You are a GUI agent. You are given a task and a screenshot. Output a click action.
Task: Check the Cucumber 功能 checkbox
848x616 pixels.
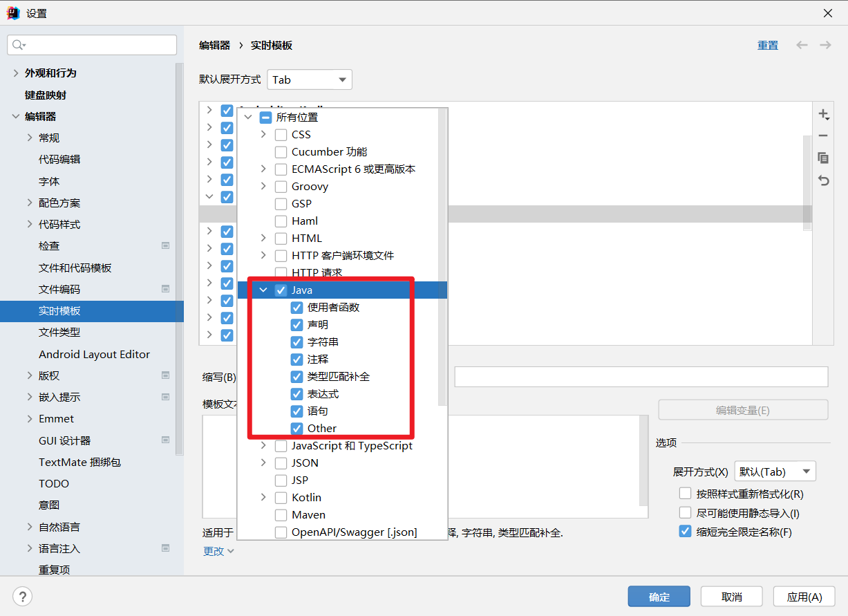click(x=281, y=152)
